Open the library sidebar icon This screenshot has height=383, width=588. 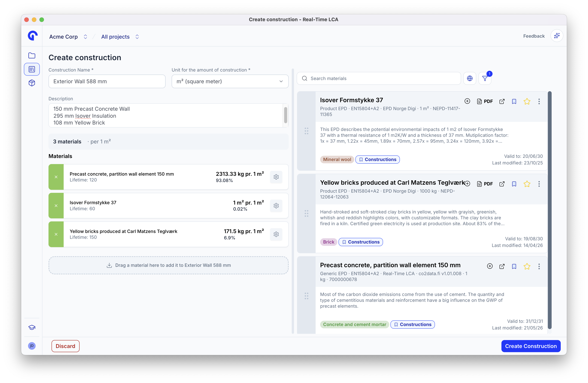tap(32, 69)
